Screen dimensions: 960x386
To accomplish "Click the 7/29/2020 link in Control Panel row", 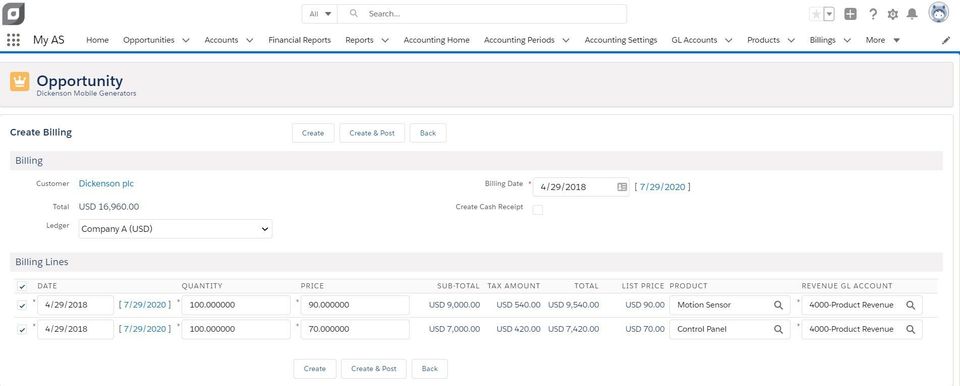I will (144, 329).
